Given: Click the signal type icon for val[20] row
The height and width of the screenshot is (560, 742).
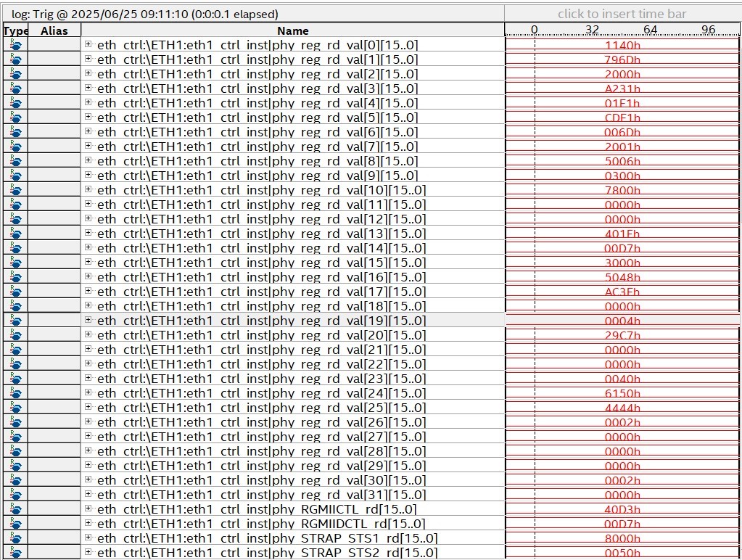Looking at the screenshot, I should [x=15, y=335].
